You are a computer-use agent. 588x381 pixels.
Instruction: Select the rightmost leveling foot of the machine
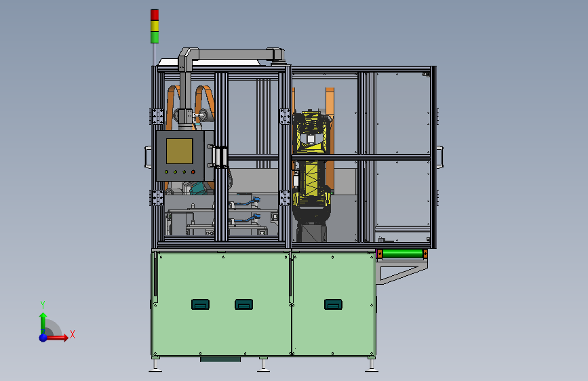[x=371, y=365]
